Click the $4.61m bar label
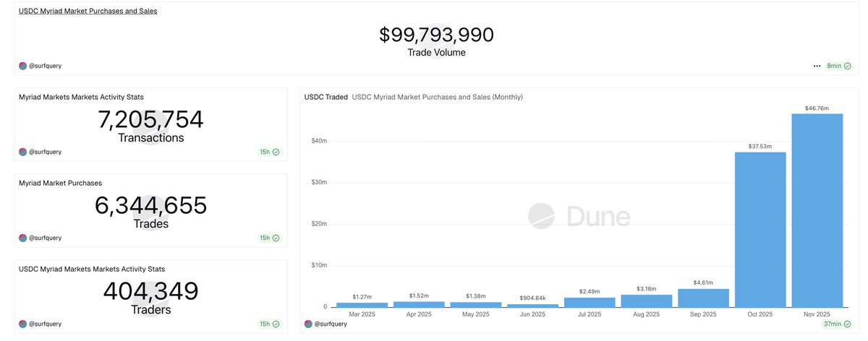Screen dimensions: 868x341 704,282
